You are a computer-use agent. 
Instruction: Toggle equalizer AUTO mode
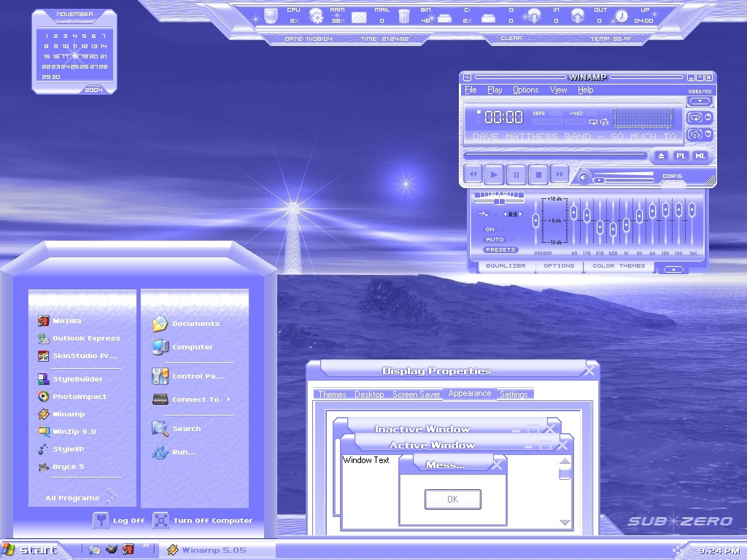495,239
